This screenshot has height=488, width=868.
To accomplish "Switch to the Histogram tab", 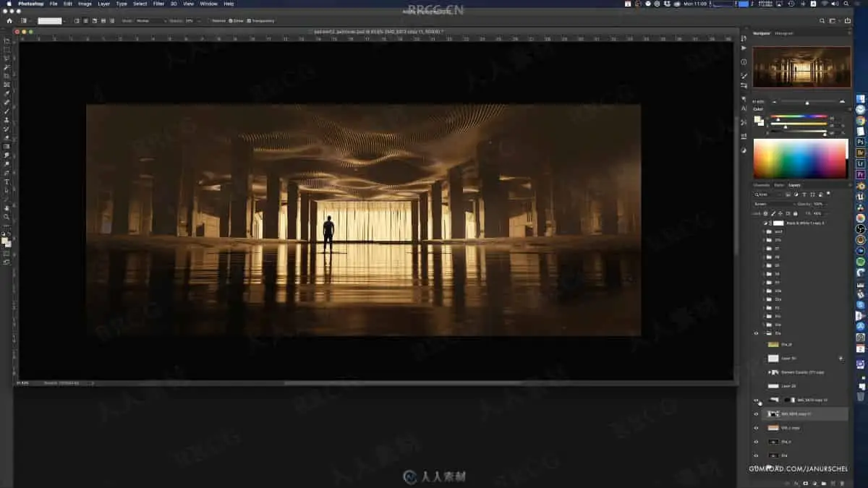I will coord(784,33).
